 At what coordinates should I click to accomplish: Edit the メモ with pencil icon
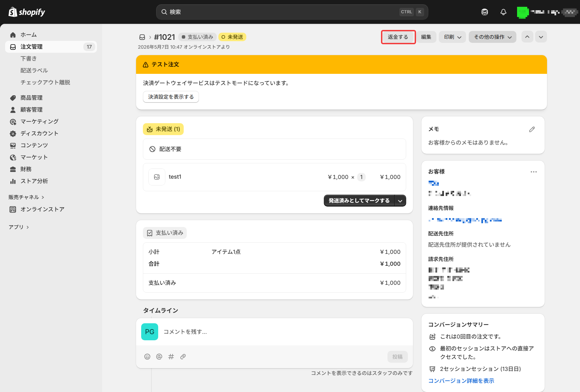(x=532, y=129)
